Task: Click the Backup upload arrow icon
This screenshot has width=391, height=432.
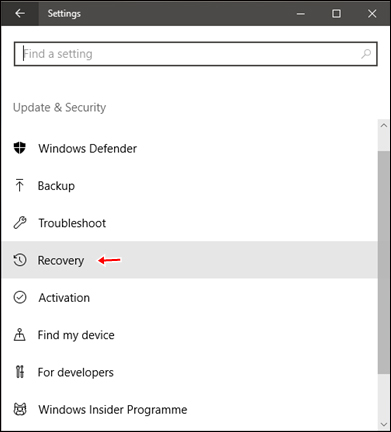Action: 20,185
